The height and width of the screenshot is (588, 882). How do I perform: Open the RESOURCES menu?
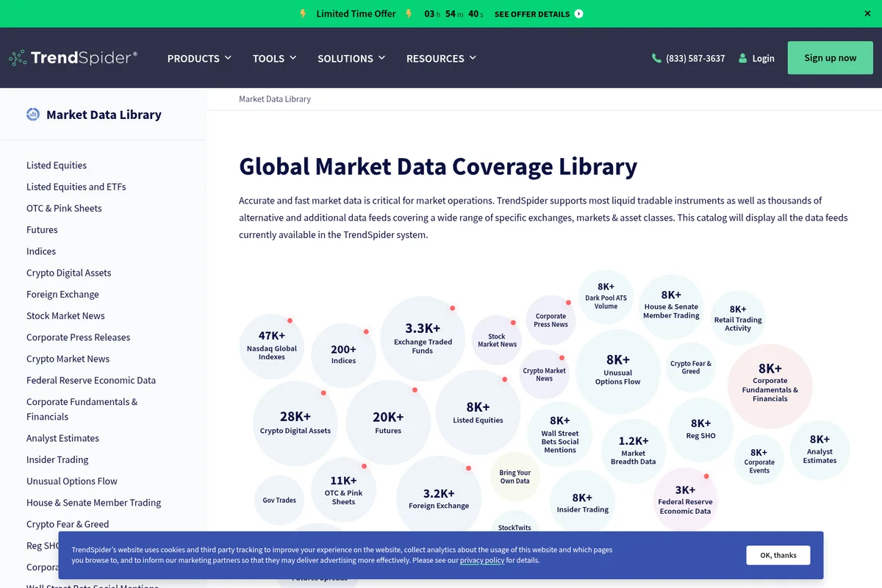click(x=441, y=58)
